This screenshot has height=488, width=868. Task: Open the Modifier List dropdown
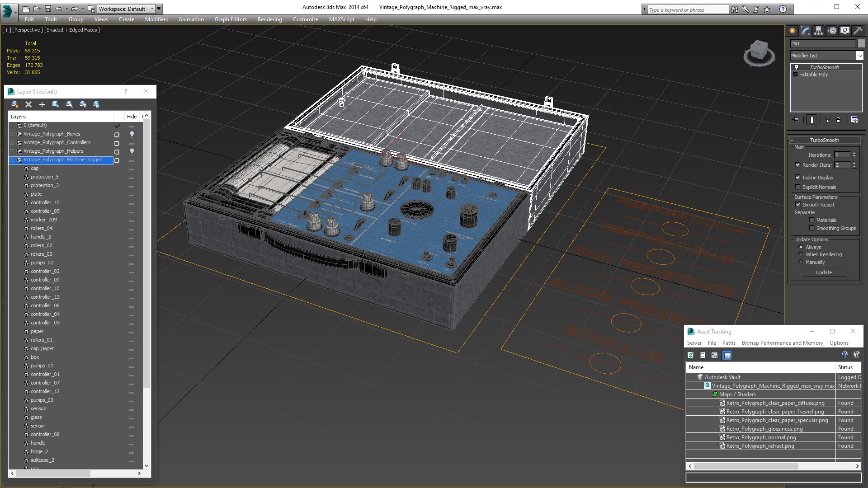859,56
